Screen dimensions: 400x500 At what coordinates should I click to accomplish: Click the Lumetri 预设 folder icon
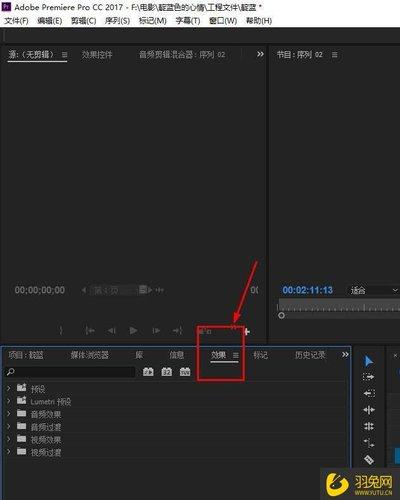click(22, 400)
